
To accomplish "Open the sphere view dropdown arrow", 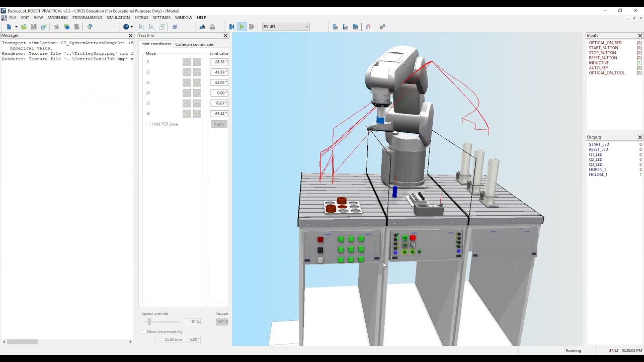I will (x=132, y=27).
